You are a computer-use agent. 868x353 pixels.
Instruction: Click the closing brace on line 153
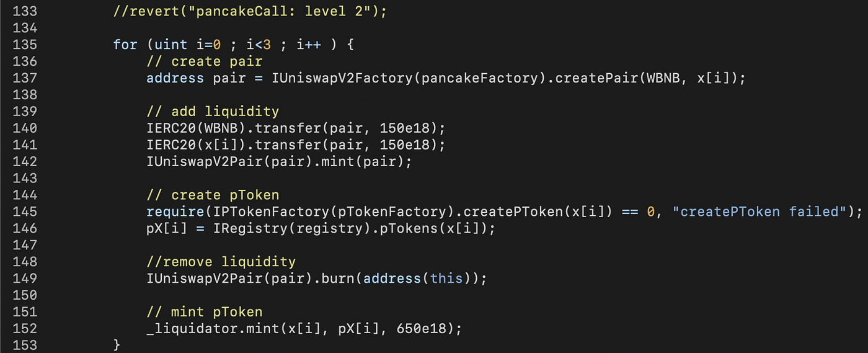117,345
